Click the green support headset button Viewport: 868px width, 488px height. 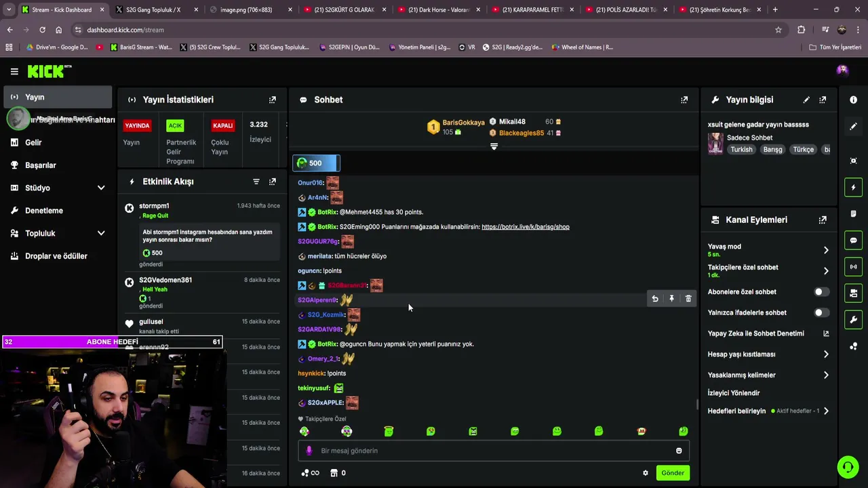coord(847,467)
